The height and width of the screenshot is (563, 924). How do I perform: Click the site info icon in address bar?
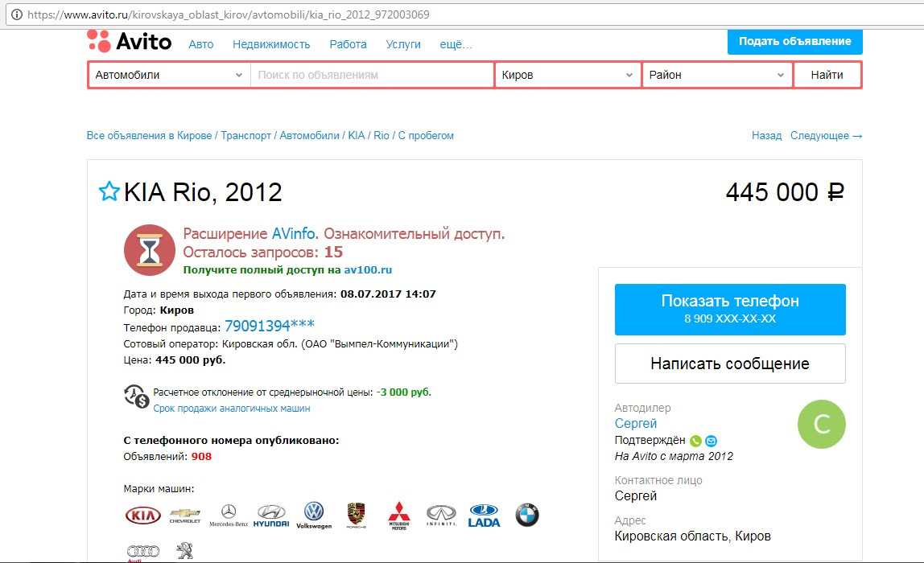(16, 14)
